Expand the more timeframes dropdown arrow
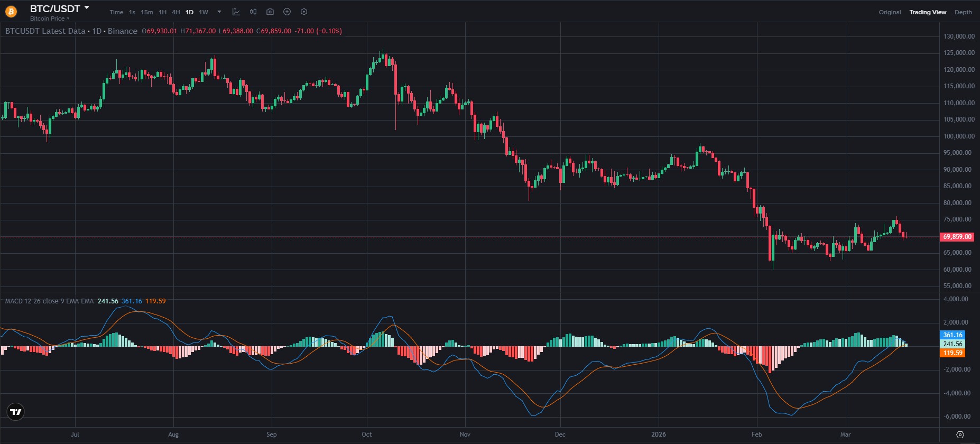Screen dimensions: 980x444 219,12
